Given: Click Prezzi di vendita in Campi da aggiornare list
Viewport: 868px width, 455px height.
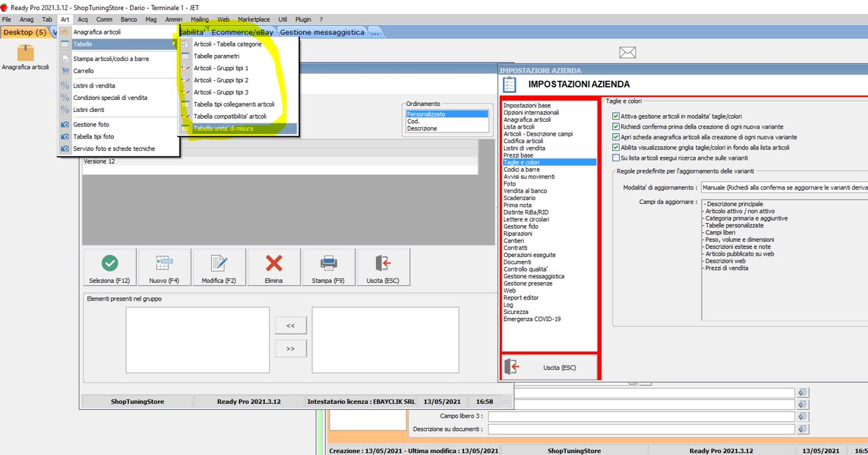Looking at the screenshot, I should tap(726, 268).
